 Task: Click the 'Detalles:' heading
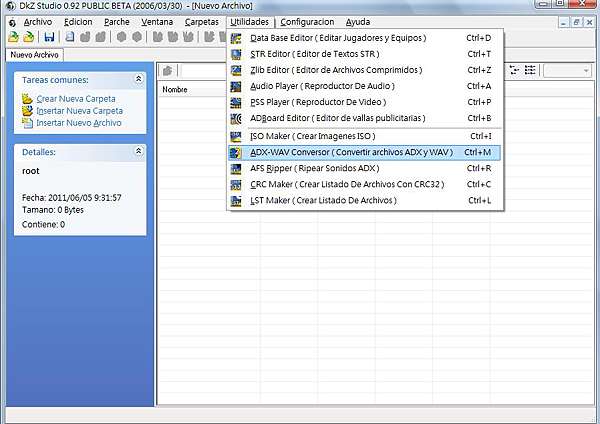[39, 152]
